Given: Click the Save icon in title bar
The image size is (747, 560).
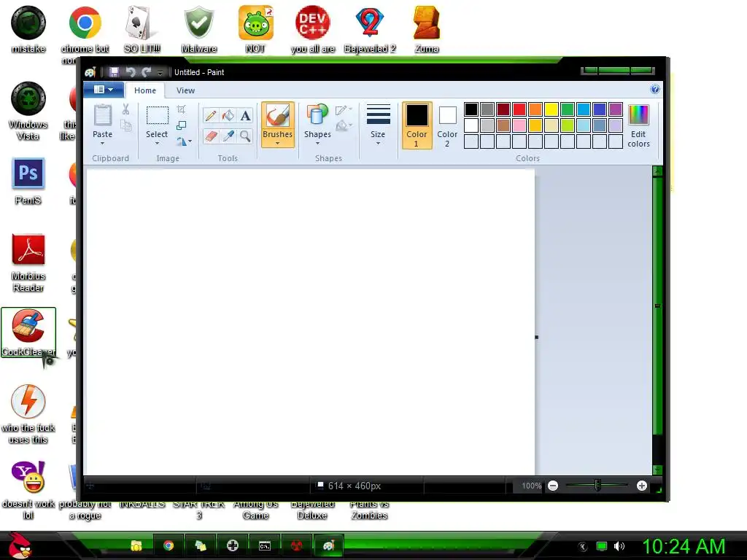Looking at the screenshot, I should pos(114,72).
